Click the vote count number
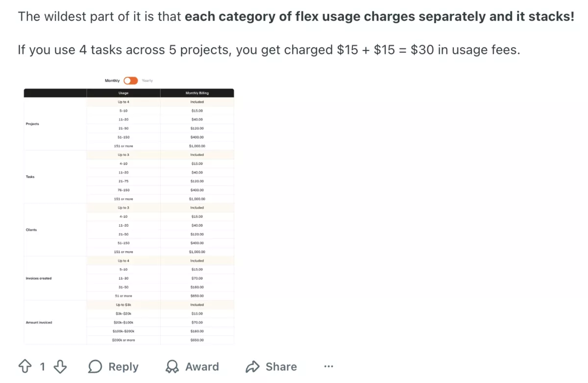This screenshot has height=383, width=588. click(x=42, y=366)
